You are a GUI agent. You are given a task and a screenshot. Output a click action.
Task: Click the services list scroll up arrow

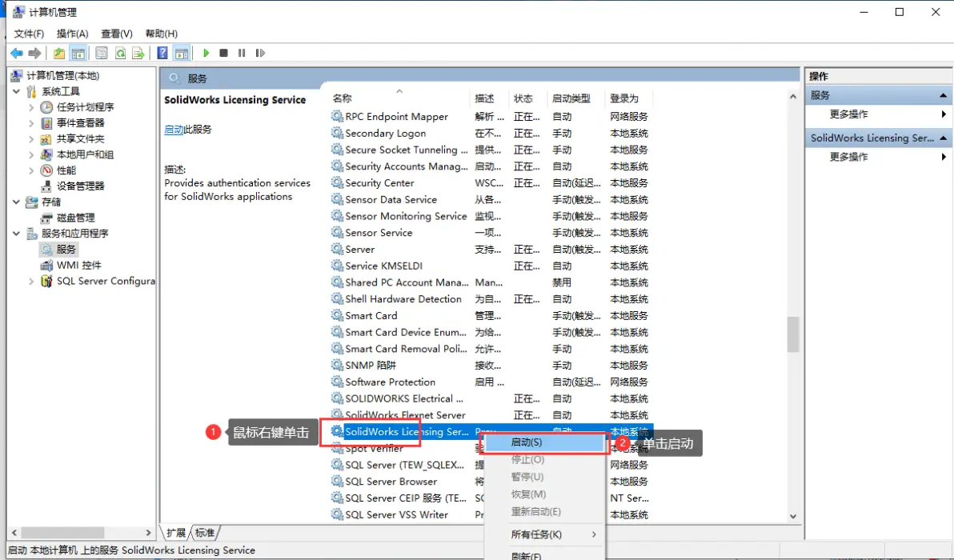tap(793, 97)
